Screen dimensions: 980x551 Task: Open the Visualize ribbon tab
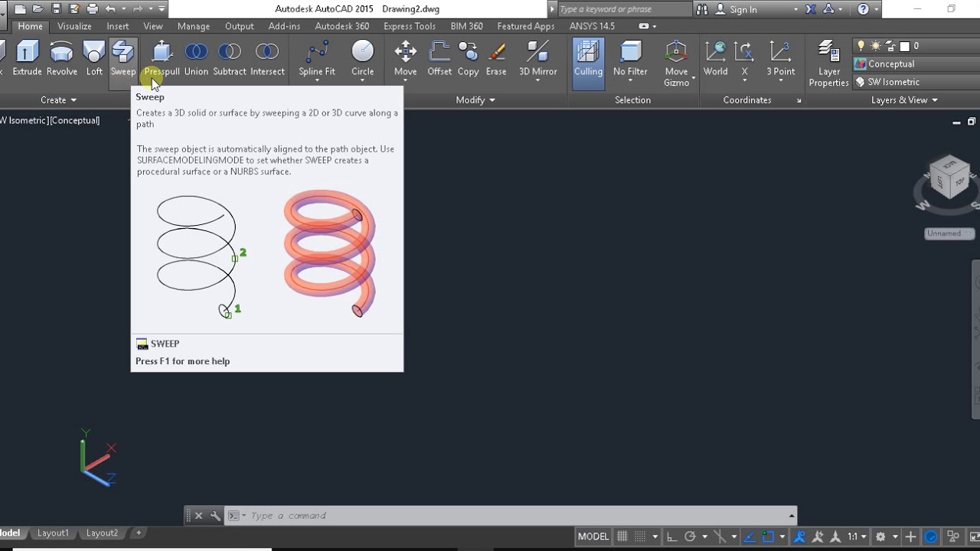coord(74,26)
